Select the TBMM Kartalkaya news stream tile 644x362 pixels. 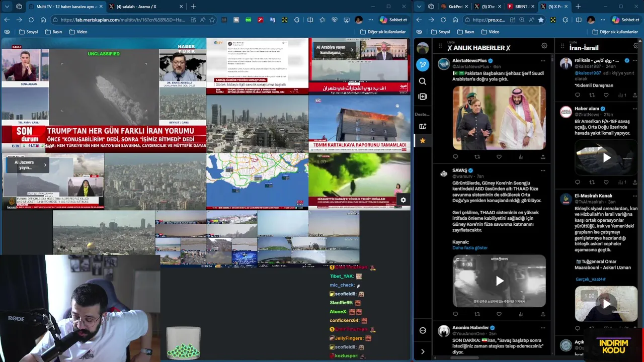tap(359, 124)
